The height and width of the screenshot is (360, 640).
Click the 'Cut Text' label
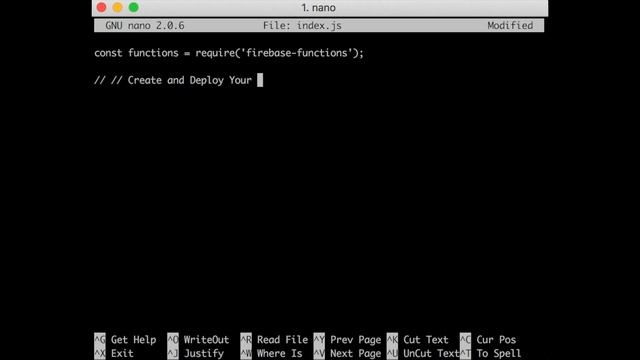pyautogui.click(x=426, y=340)
